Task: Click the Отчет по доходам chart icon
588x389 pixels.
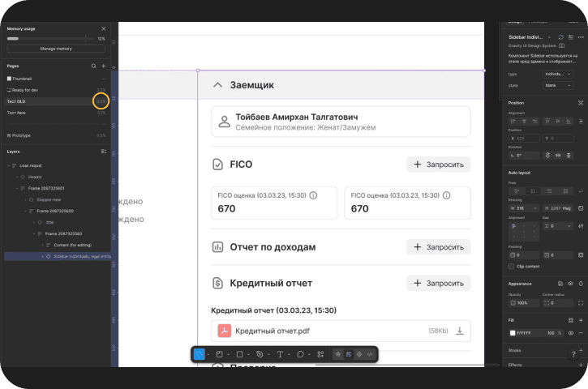Action: pyautogui.click(x=217, y=247)
